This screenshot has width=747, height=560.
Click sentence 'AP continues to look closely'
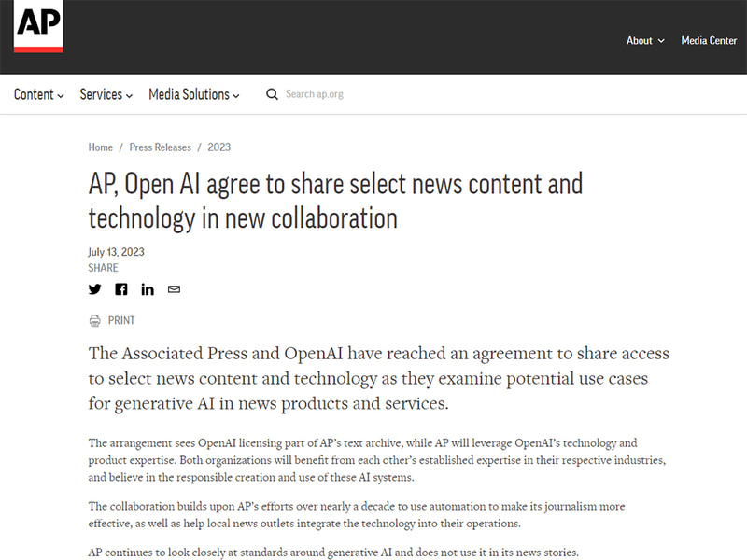tap(333, 553)
